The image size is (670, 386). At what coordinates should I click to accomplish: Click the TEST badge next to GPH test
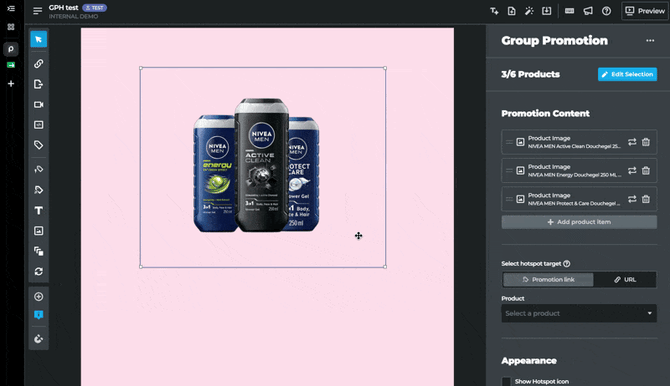click(94, 8)
